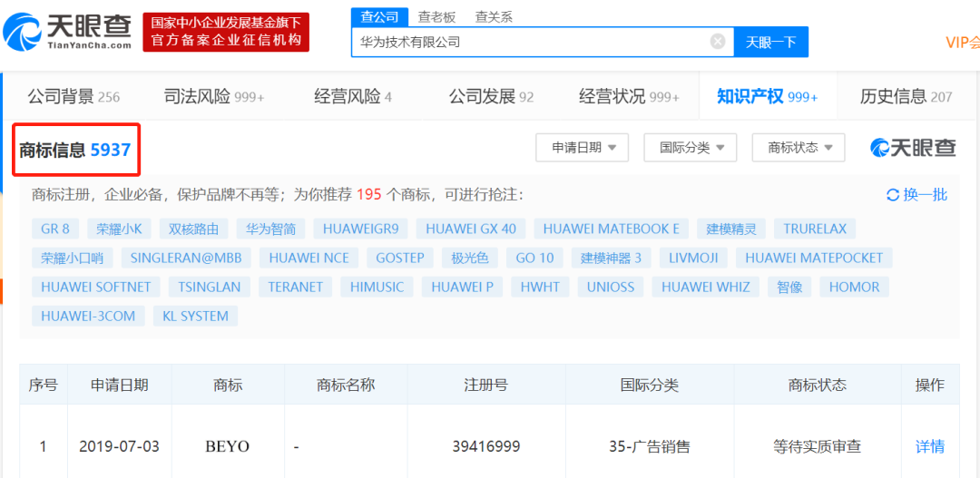This screenshot has height=478, width=980.
Task: Click the 商标名称 column header
Action: [346, 385]
